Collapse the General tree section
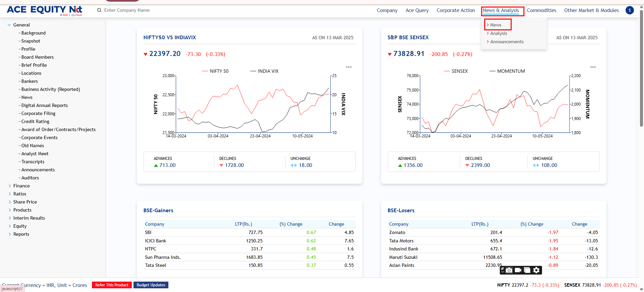Image resolution: width=644 pixels, height=292 pixels. coord(9,25)
